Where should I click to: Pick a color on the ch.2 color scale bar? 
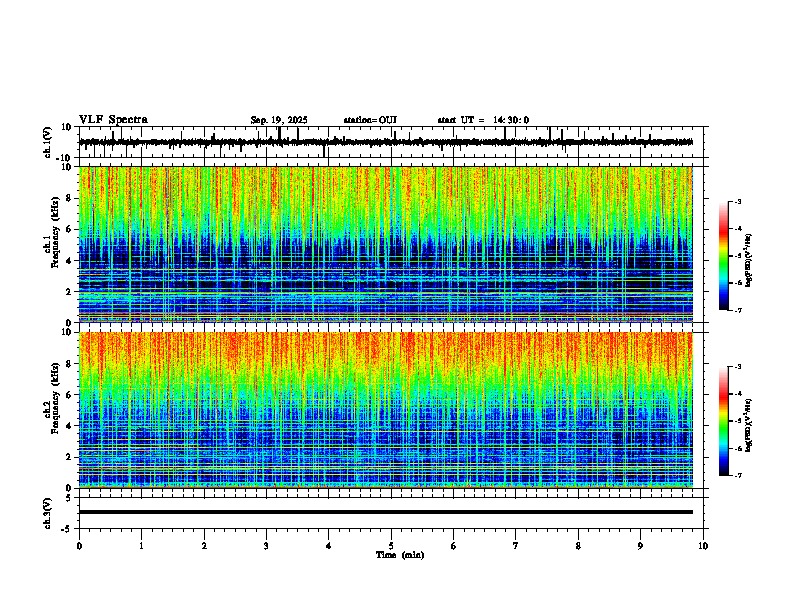pos(723,421)
